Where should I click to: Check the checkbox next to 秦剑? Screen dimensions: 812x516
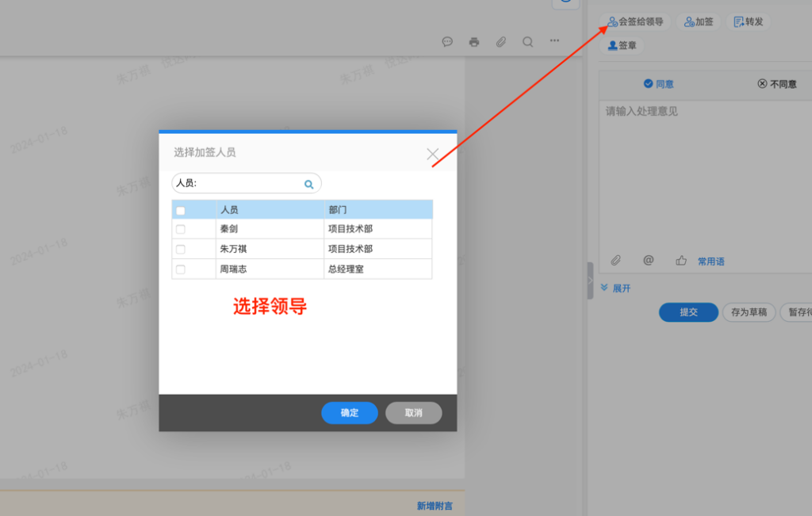pos(181,228)
